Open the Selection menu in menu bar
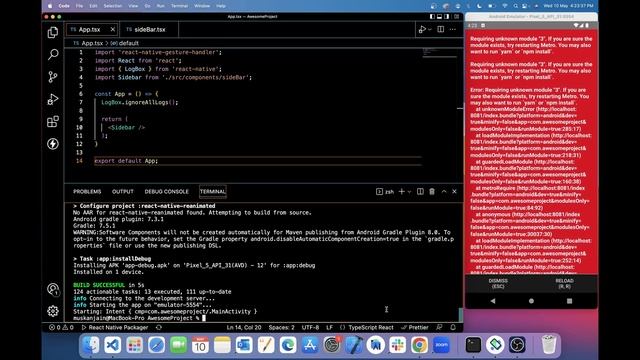 113,6
